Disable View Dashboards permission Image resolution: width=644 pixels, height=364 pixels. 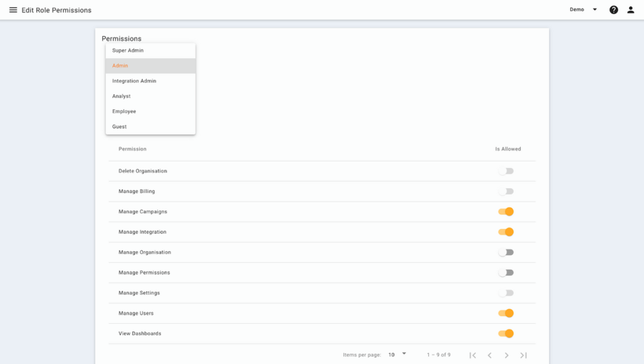pos(506,334)
